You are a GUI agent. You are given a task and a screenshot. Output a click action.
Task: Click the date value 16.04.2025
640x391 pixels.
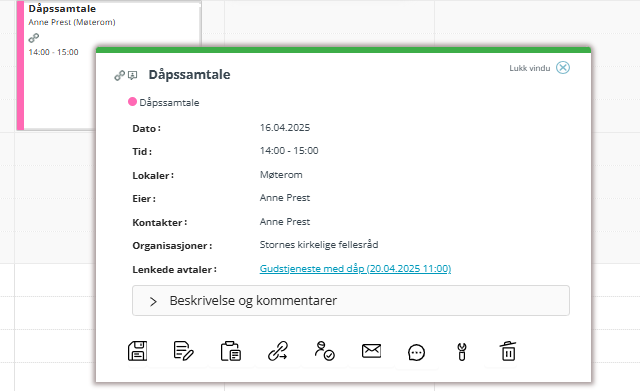[285, 128]
